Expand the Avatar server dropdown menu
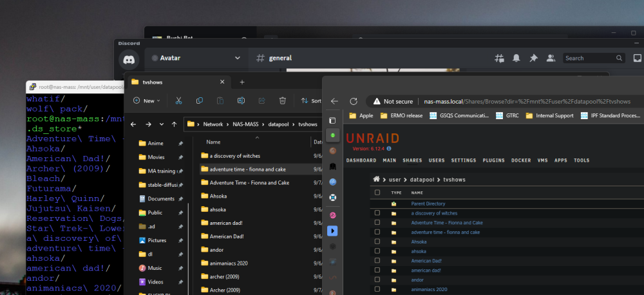644x295 pixels. [238, 58]
